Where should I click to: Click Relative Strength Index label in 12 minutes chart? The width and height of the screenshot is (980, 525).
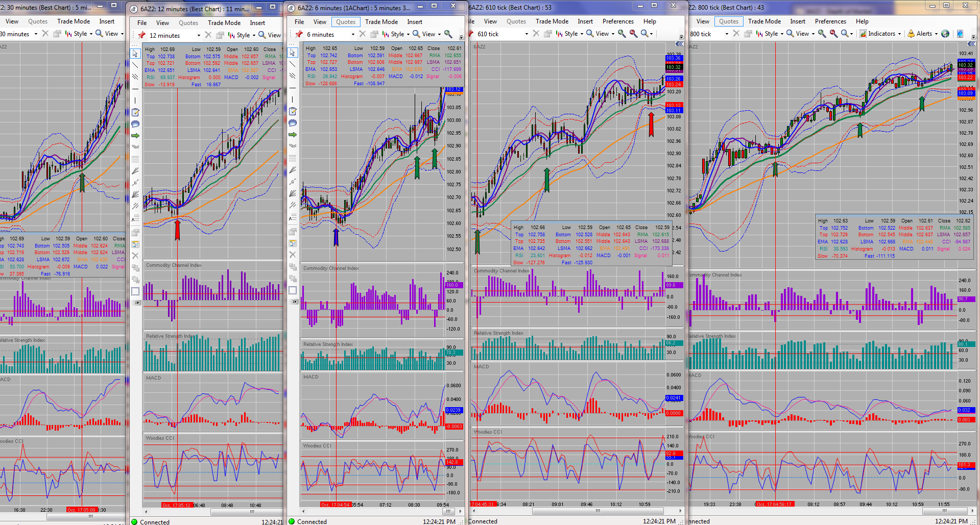[x=171, y=336]
